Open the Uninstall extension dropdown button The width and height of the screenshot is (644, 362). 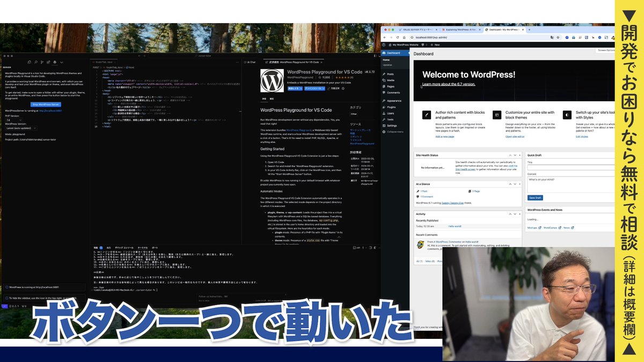pyautogui.click(x=314, y=88)
